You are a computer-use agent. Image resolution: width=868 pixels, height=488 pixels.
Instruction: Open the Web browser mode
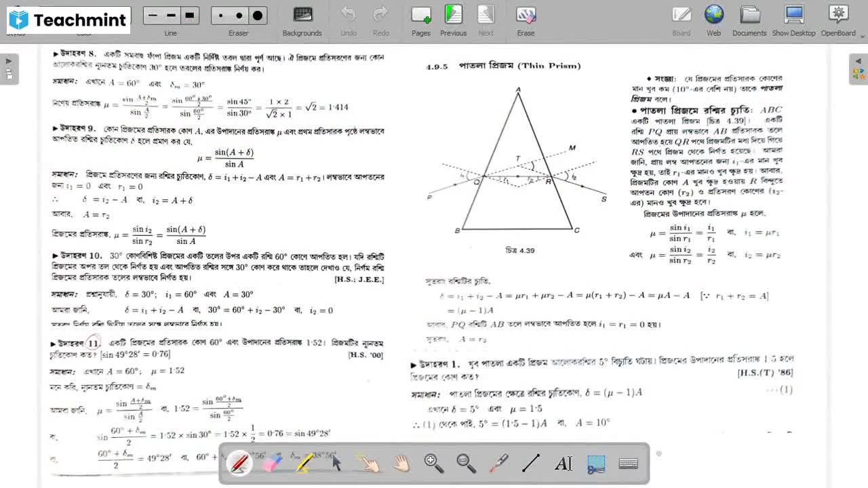click(714, 20)
